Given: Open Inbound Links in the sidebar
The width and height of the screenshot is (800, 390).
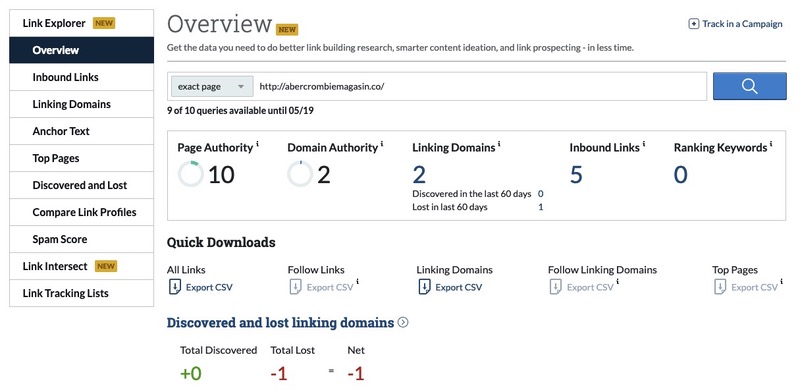Looking at the screenshot, I should click(x=82, y=77).
